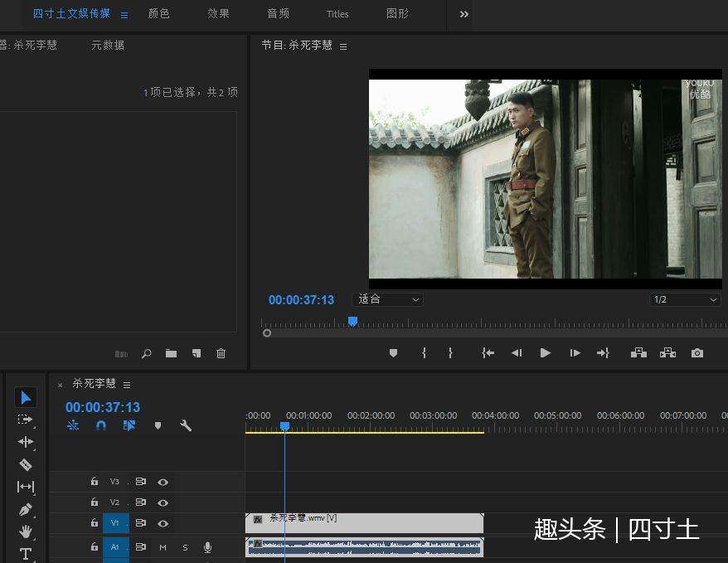Switch to Titles workspace tab

[x=337, y=14]
